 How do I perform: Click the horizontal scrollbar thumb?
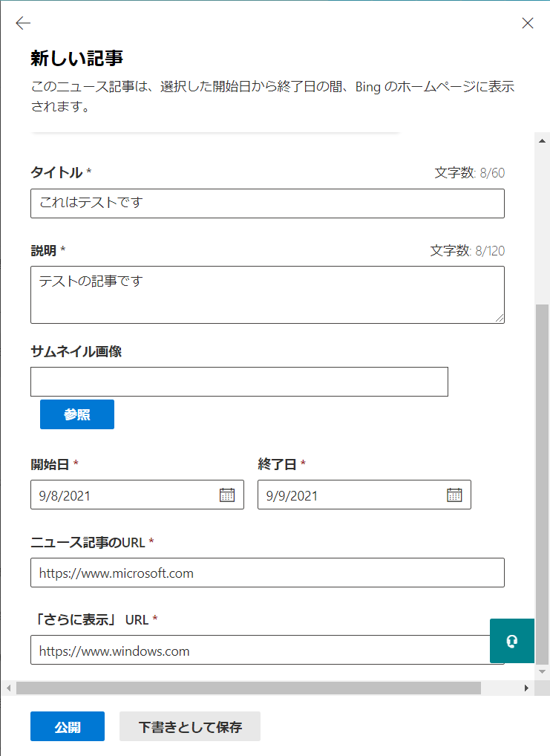click(x=249, y=688)
